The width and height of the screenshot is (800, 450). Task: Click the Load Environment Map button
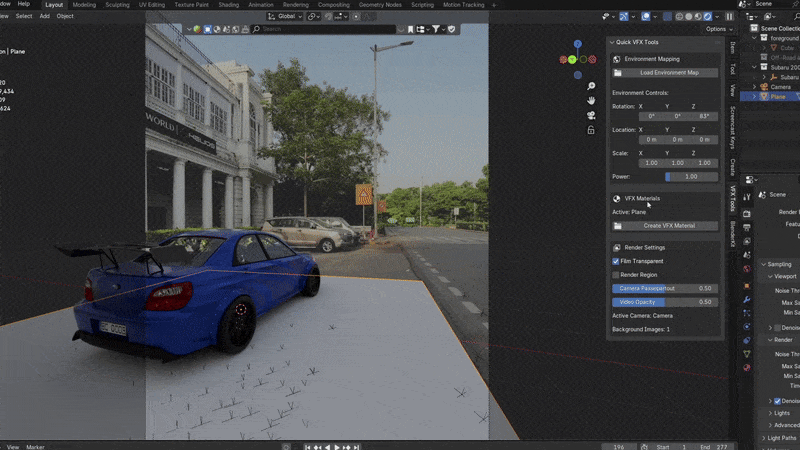coord(665,73)
